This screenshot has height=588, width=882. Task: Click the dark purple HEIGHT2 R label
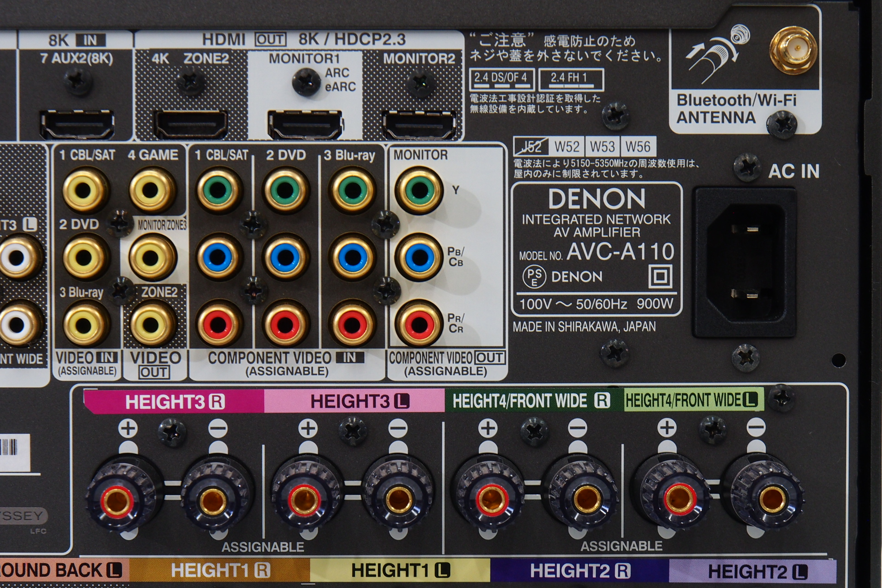pyautogui.click(x=580, y=571)
